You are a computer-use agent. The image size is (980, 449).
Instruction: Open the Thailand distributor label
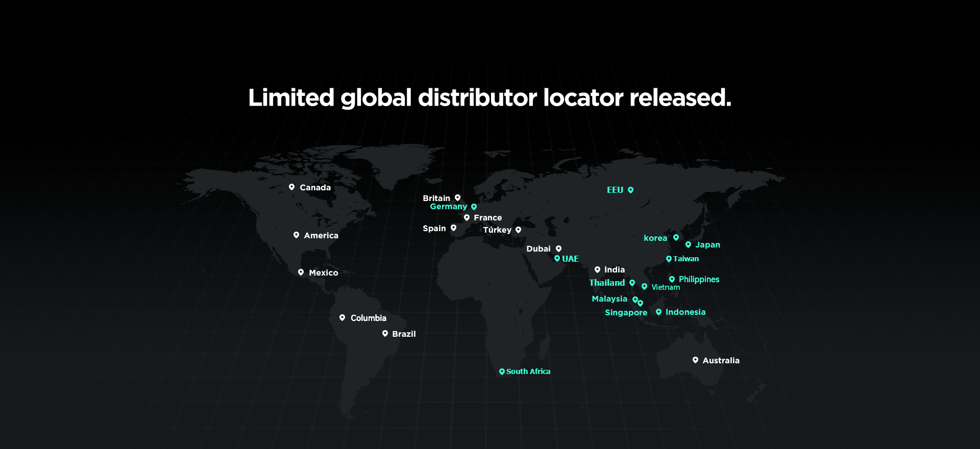[x=606, y=283]
